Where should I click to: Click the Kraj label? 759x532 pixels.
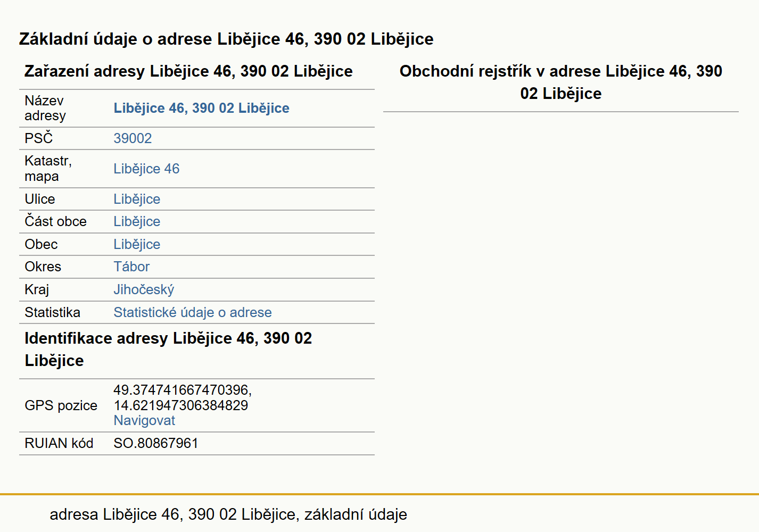point(37,289)
